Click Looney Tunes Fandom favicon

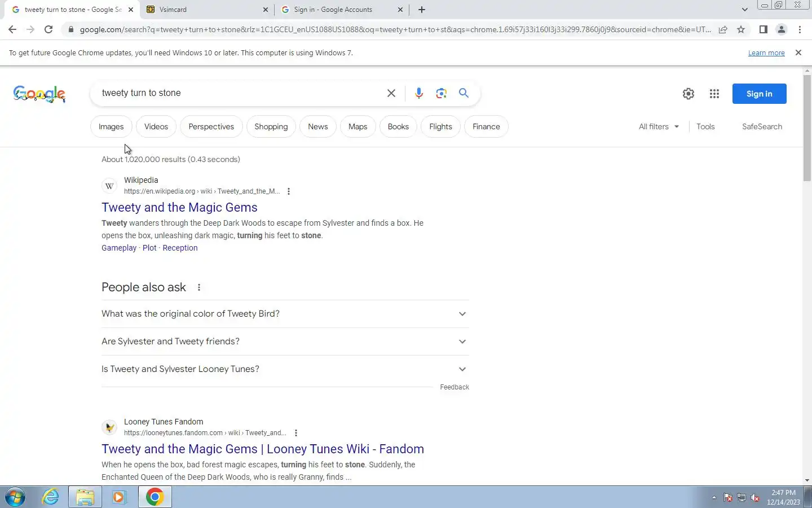pos(109,427)
